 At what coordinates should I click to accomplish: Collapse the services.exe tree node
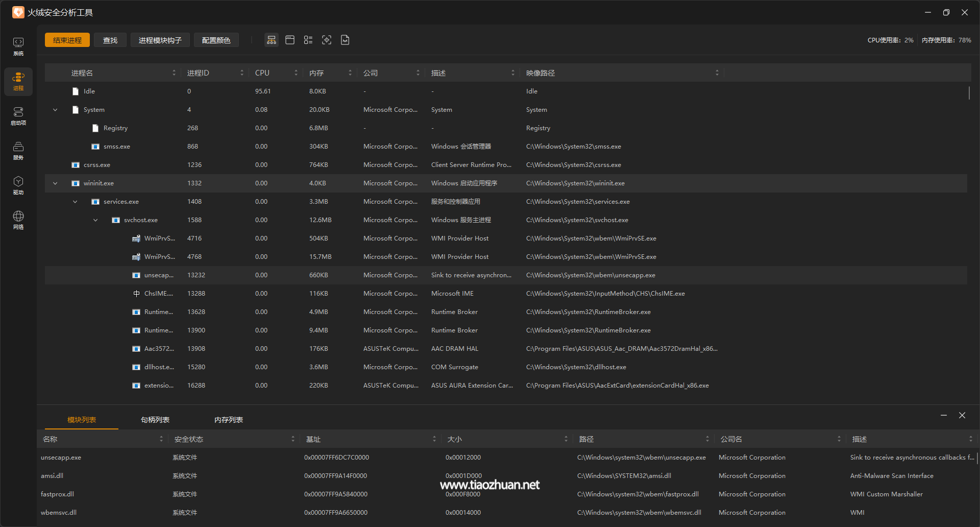pyautogui.click(x=75, y=202)
